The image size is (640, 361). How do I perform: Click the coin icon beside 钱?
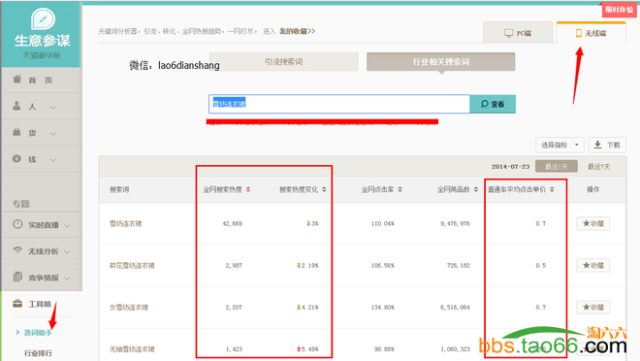(x=17, y=158)
